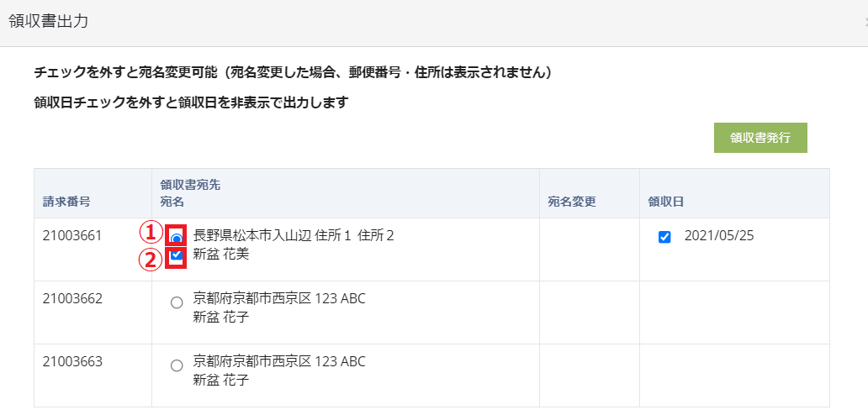The width and height of the screenshot is (868, 415).
Task: Click the 宛名変更 column header
Action: pos(572,202)
